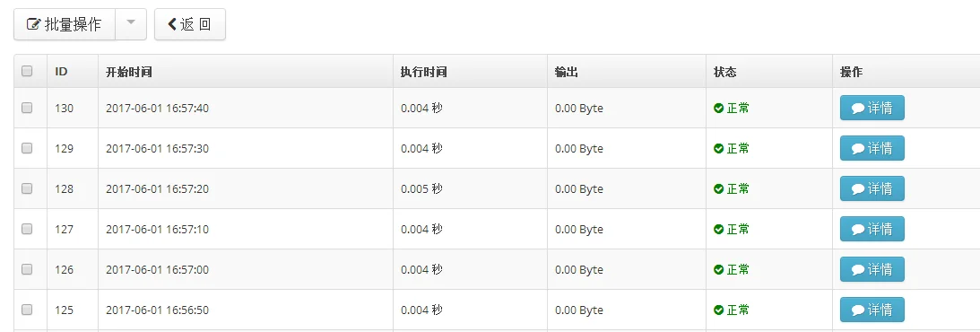This screenshot has height=332, width=980.
Task: Click the ID column header
Action: (x=61, y=72)
